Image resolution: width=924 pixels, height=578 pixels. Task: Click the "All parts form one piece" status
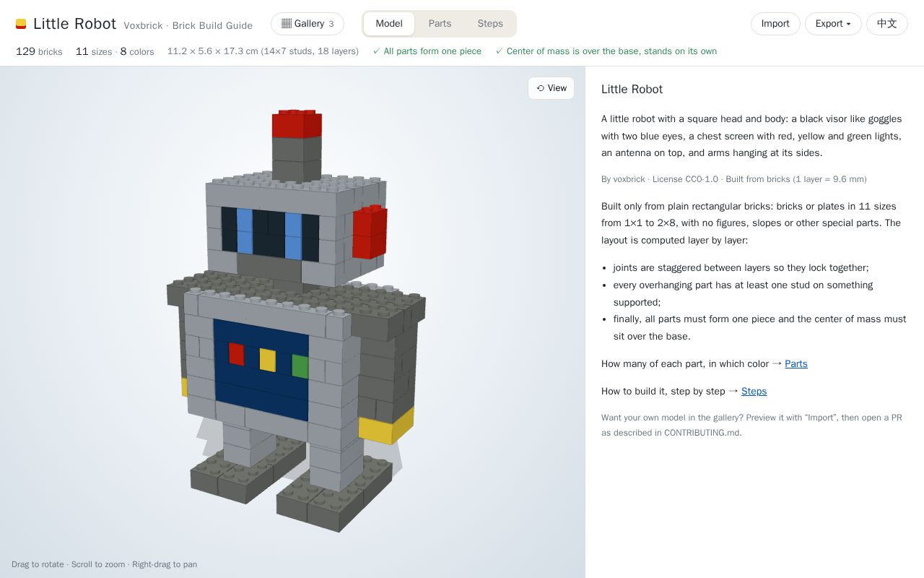427,51
